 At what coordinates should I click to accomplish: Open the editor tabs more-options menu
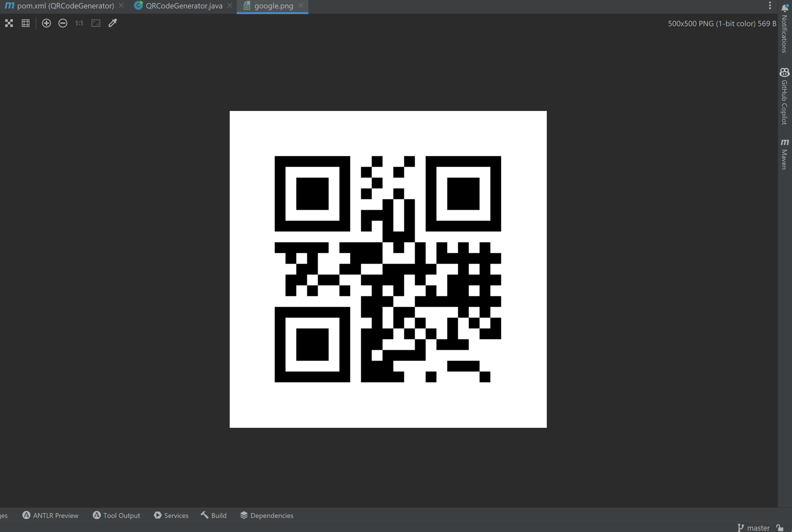point(770,6)
